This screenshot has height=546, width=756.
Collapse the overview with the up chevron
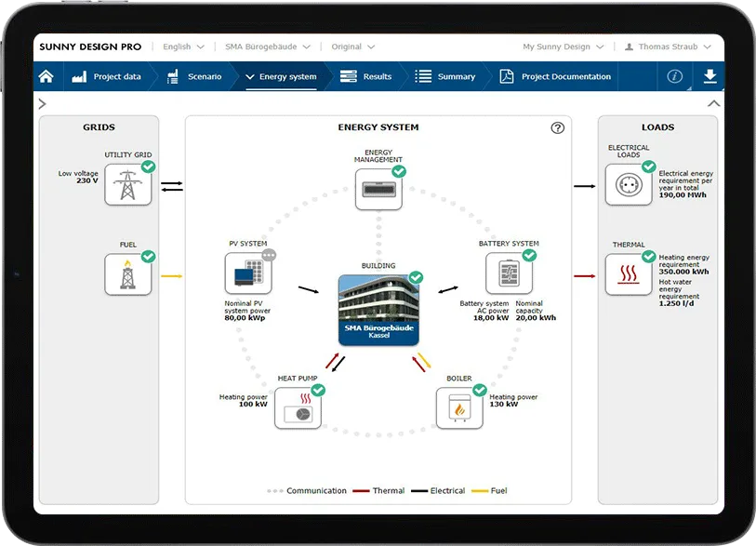click(x=713, y=103)
